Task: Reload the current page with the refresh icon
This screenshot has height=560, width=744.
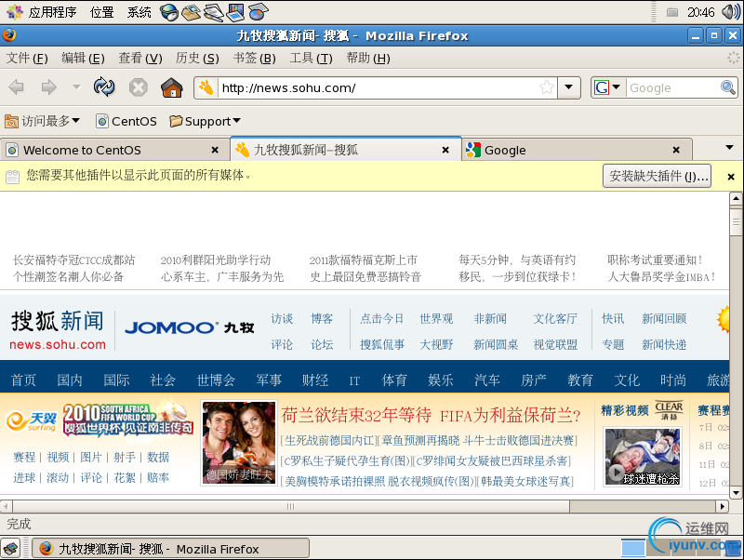Action: point(104,87)
